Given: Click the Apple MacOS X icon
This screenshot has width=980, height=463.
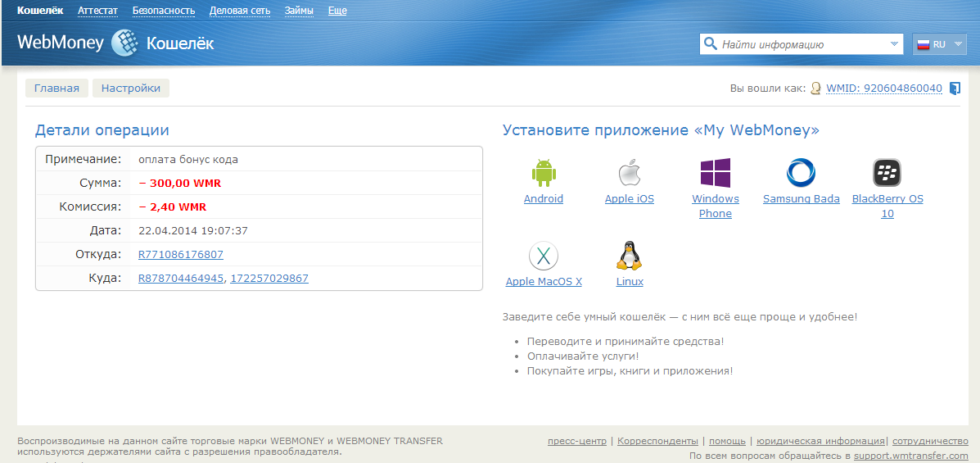Looking at the screenshot, I should click(543, 256).
